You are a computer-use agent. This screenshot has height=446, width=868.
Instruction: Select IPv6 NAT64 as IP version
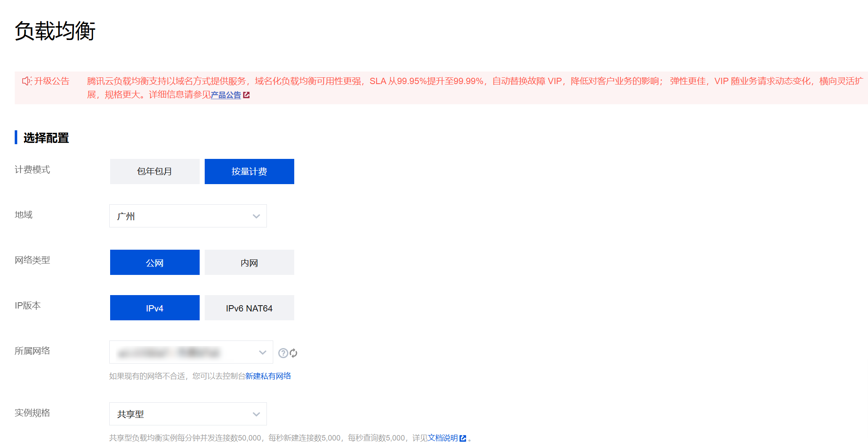(249, 308)
